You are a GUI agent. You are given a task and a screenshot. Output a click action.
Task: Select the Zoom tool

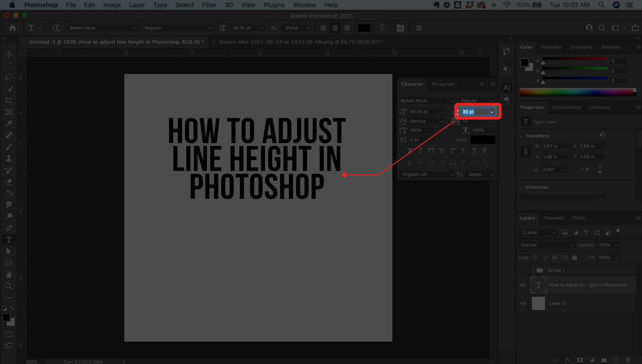pyautogui.click(x=9, y=286)
